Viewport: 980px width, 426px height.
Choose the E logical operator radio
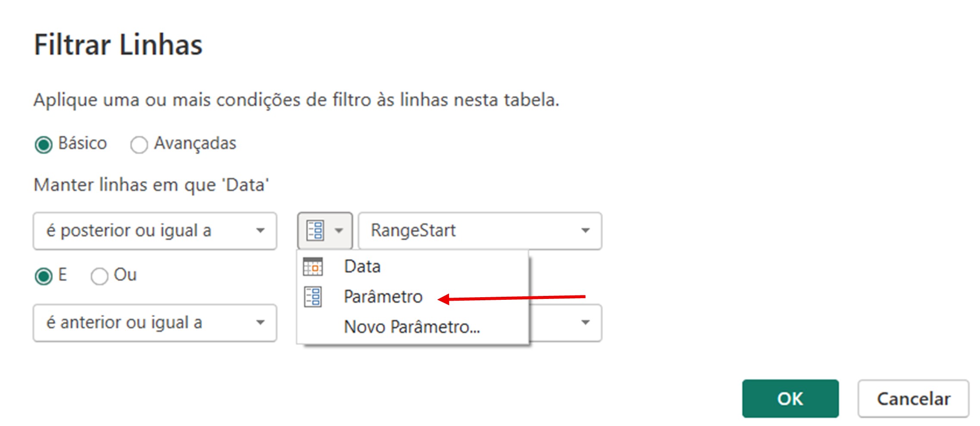tap(44, 276)
